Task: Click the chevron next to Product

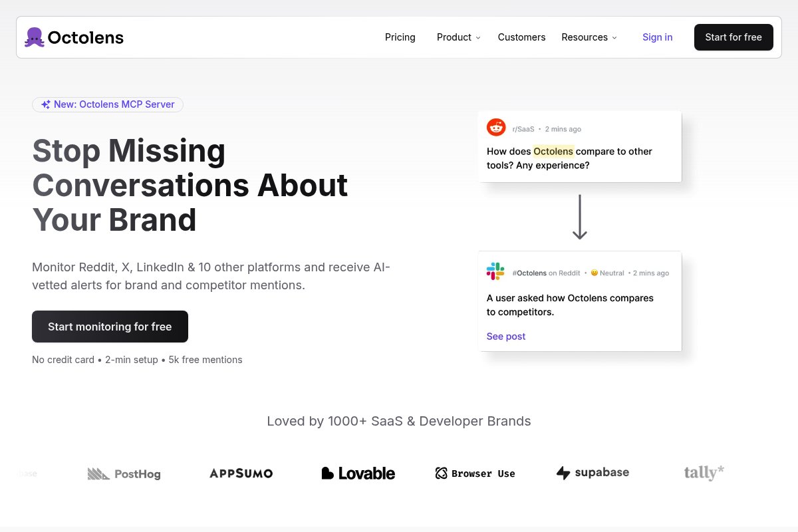Action: click(478, 38)
